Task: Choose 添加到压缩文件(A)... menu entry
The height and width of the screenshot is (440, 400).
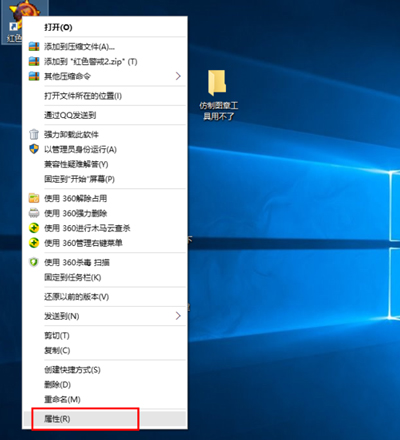Action: (x=104, y=46)
